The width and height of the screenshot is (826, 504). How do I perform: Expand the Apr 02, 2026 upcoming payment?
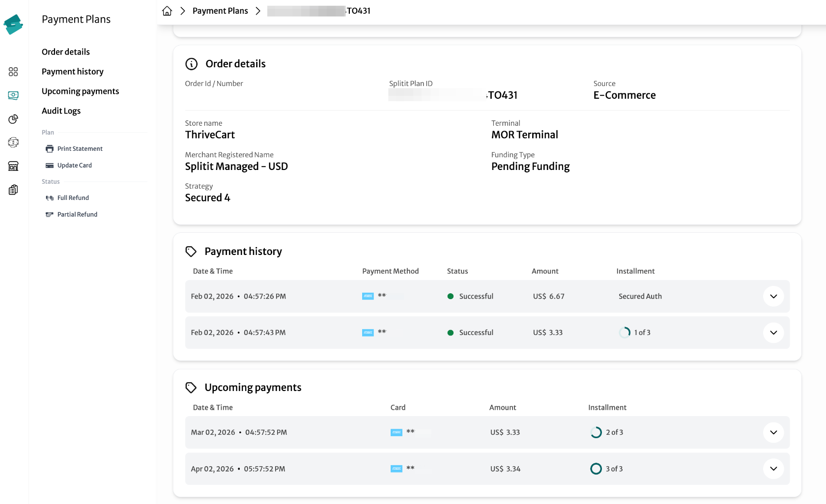[x=773, y=469]
